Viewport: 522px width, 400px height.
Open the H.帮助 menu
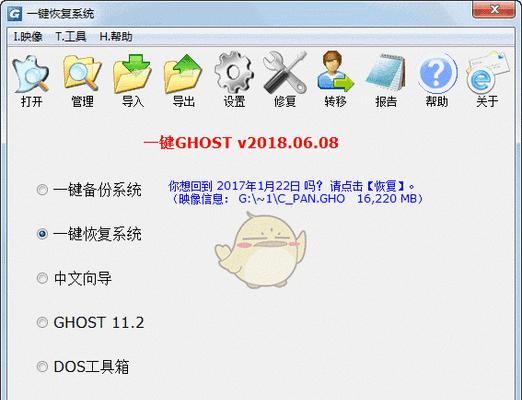(x=116, y=37)
